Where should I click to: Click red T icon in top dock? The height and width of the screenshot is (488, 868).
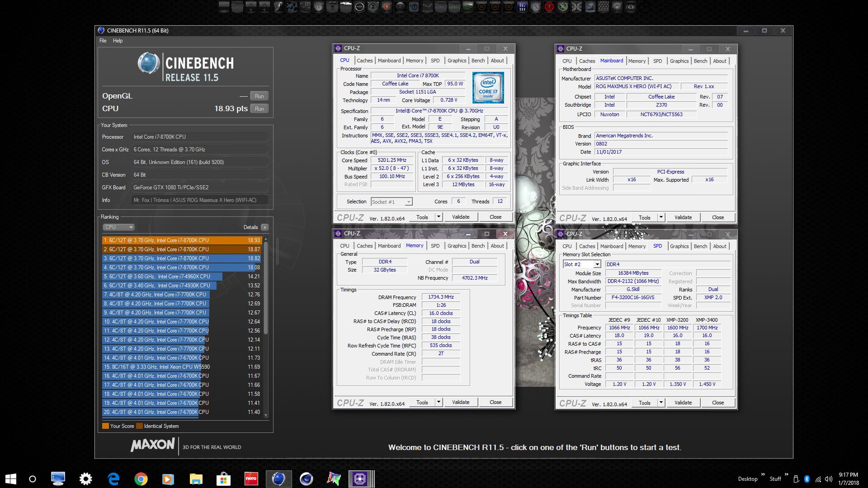pos(549,7)
